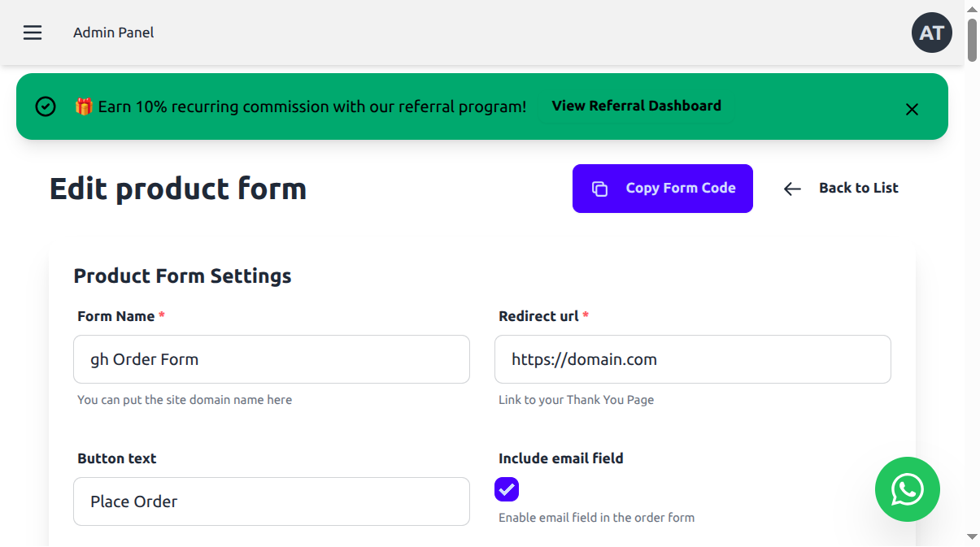
Task: Click the gift emoji in referral banner
Action: point(84,106)
